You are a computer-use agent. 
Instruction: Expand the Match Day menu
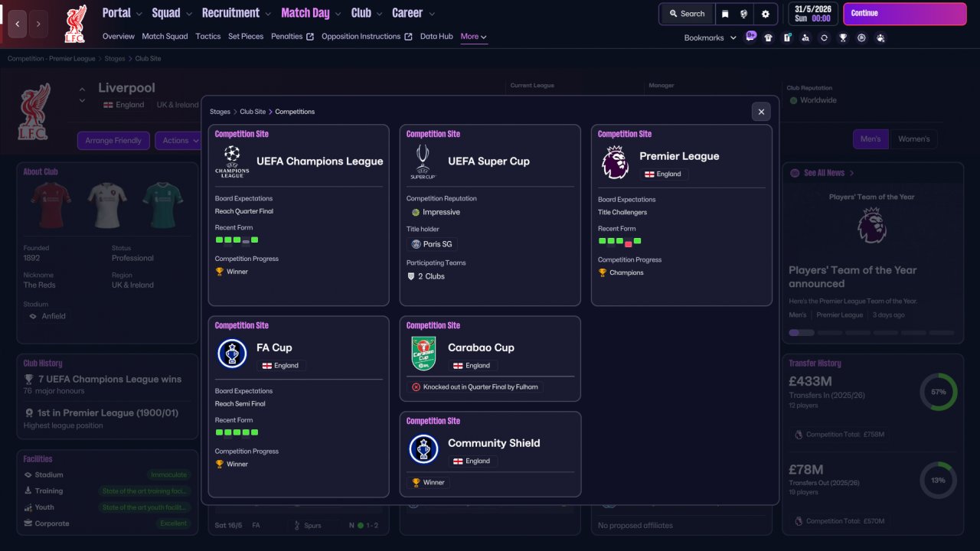(312, 13)
